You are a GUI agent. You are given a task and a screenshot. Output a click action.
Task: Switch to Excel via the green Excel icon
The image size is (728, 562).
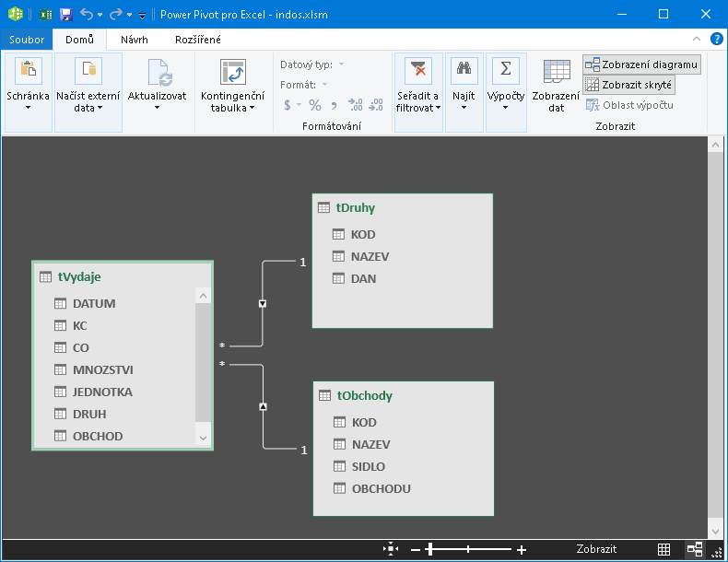pos(44,15)
